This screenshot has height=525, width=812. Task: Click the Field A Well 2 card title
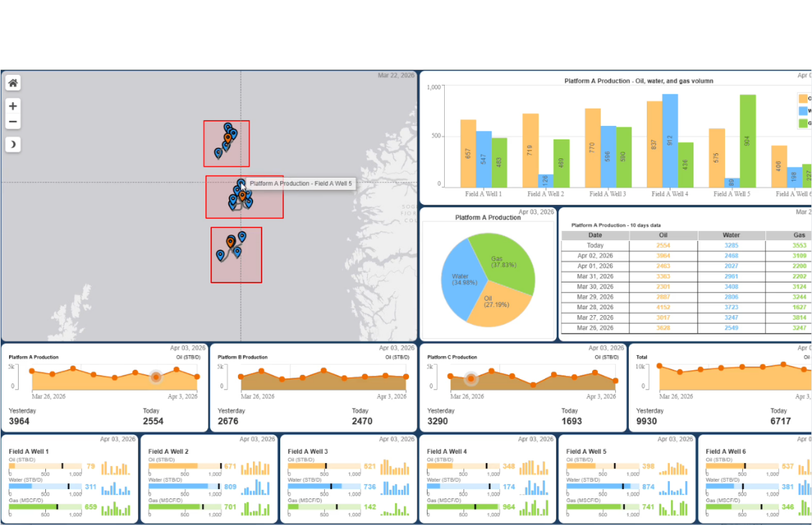(x=168, y=452)
